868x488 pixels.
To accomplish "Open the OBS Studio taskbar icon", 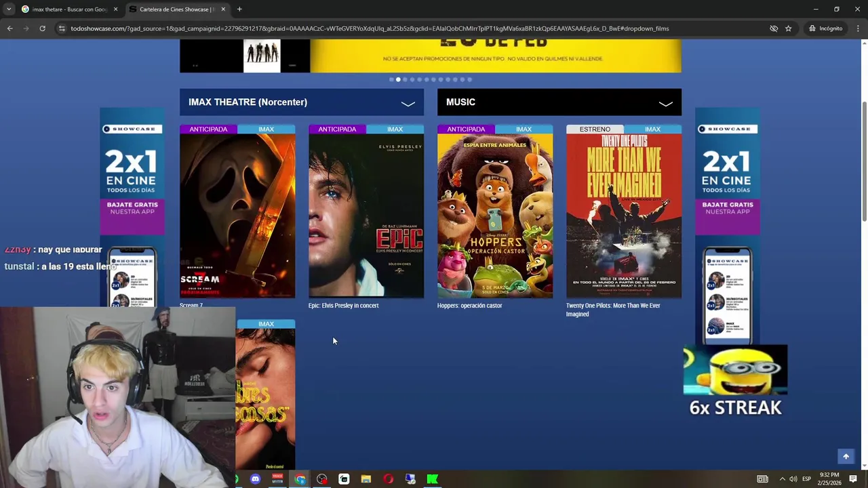I will (x=321, y=479).
